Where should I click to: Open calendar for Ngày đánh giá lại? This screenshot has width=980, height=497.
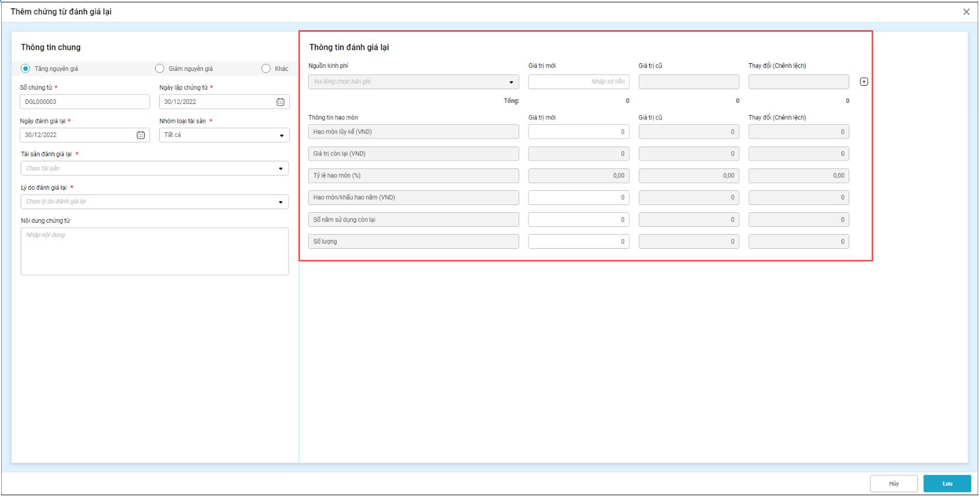(x=141, y=135)
